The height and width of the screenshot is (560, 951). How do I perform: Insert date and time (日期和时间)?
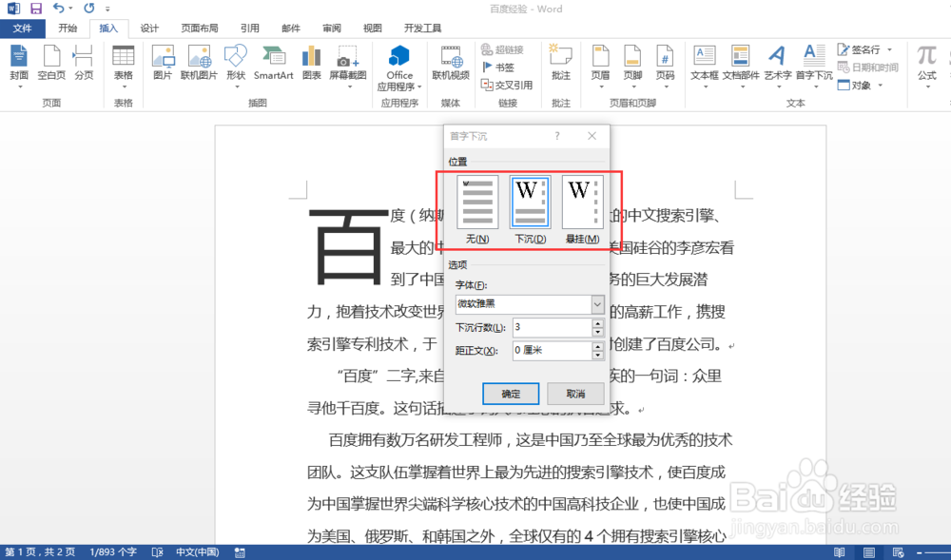point(868,68)
